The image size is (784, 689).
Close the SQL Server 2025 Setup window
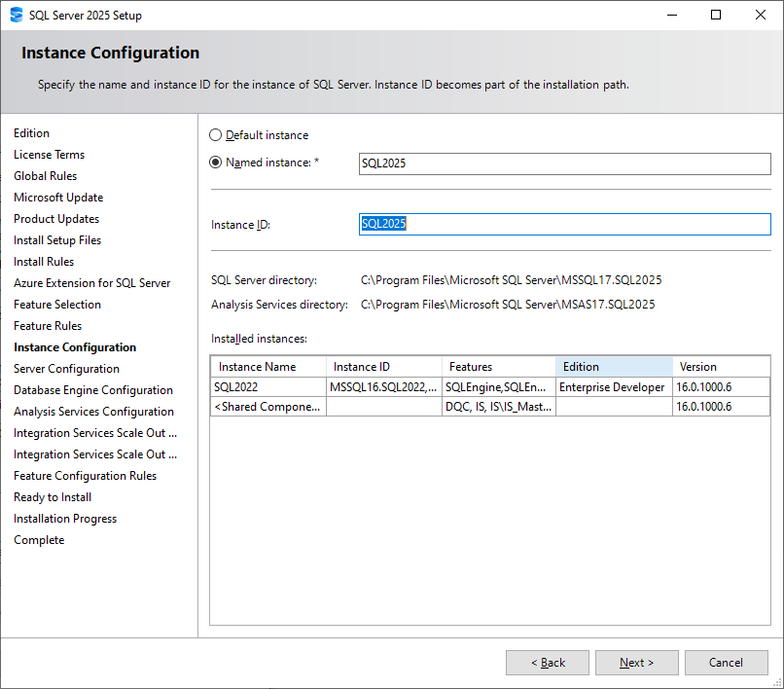[x=761, y=15]
